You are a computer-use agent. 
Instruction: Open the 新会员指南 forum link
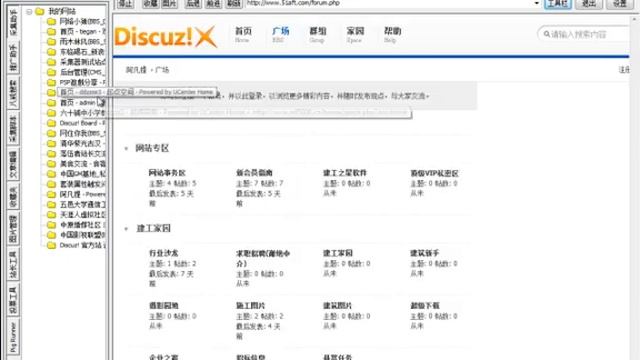254,173
